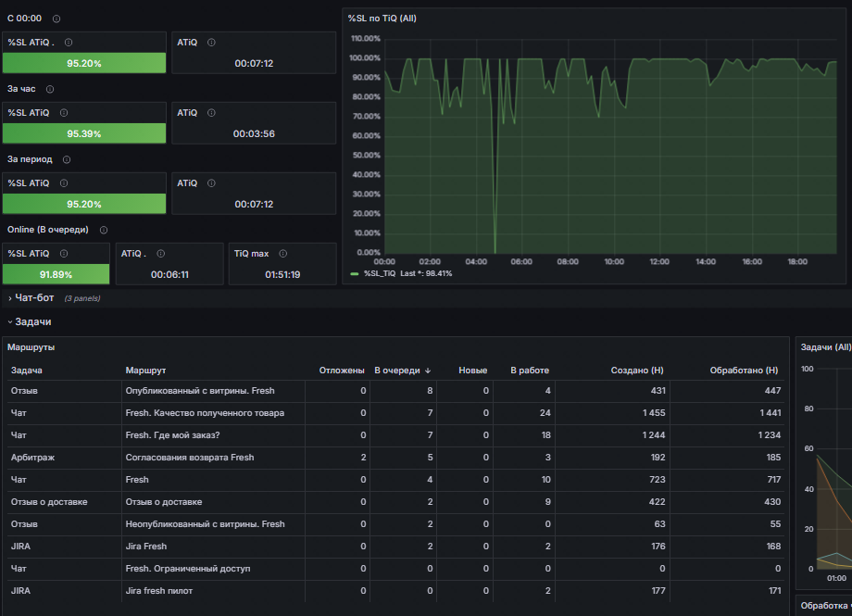The image size is (852, 616).
Task: Click green 95.39% %SL ATiQ gauge bar
Action: (84, 133)
